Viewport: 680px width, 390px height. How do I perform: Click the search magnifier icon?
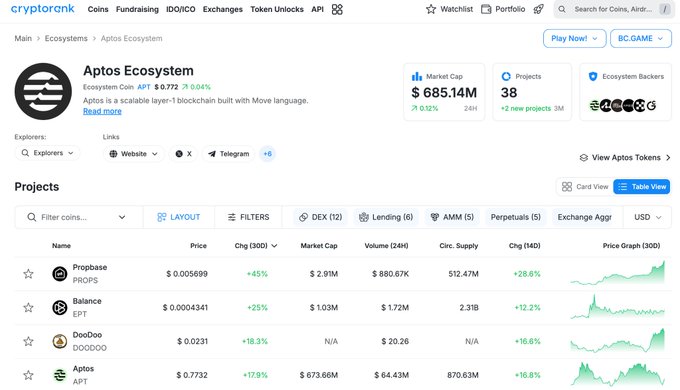pos(562,9)
